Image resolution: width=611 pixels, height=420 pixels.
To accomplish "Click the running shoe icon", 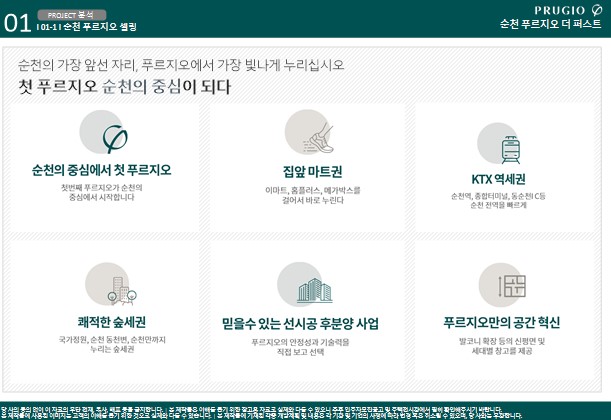I will tap(319, 139).
